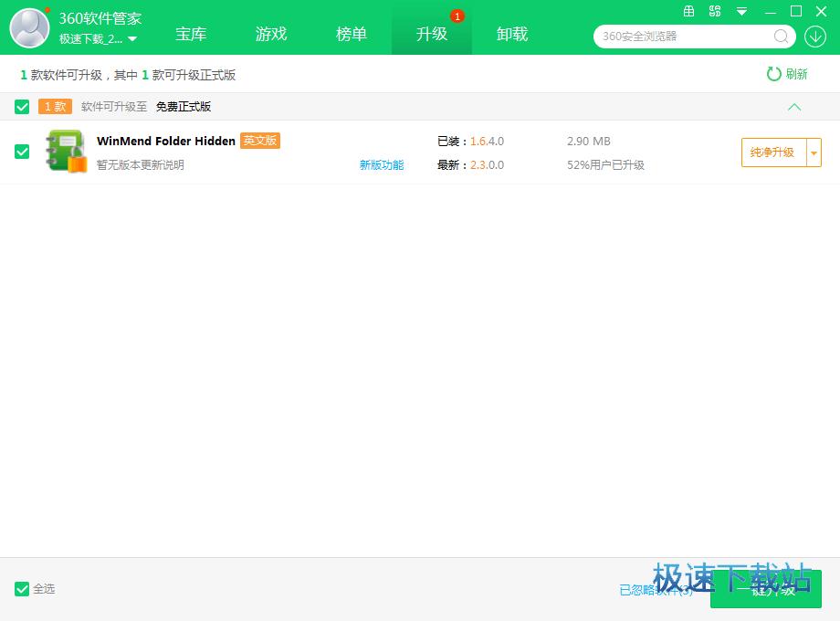The width and height of the screenshot is (840, 621).
Task: Open the main menu triangle icon
Action: 742,12
